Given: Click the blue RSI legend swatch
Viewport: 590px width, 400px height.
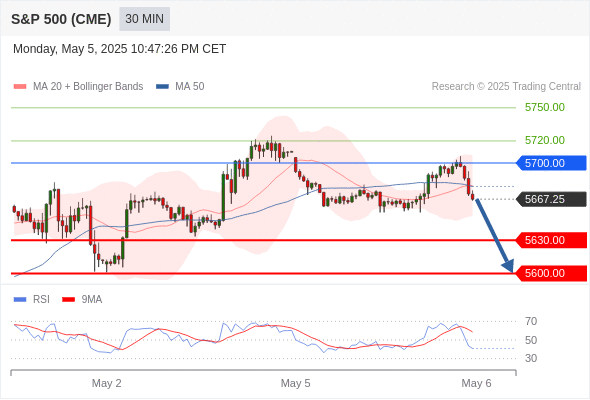Looking at the screenshot, I should click(x=20, y=300).
